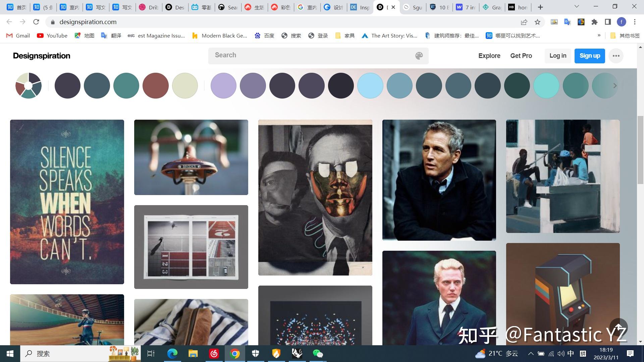644x362 pixels.
Task: Open File Explorer from the taskbar
Action: pyautogui.click(x=193, y=354)
